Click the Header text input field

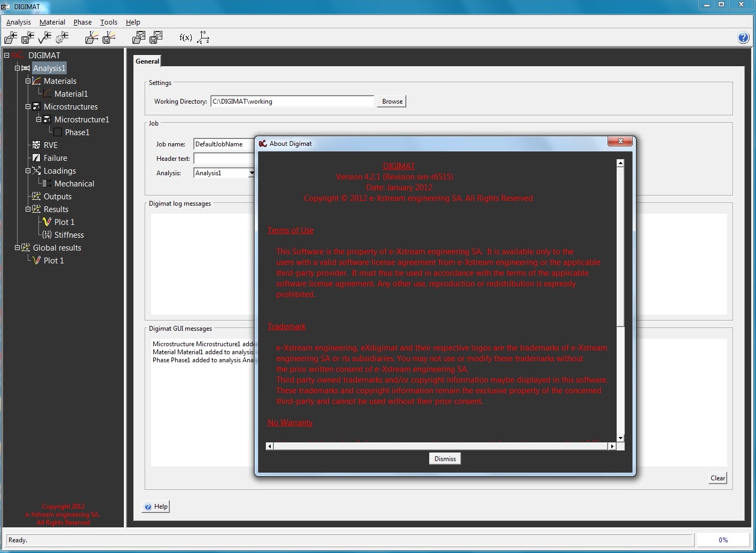pos(224,159)
